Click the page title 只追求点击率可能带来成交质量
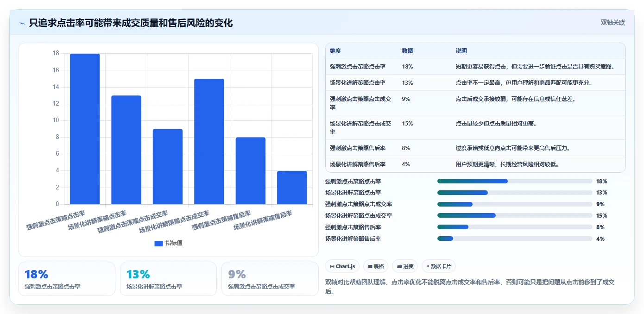 coord(131,23)
